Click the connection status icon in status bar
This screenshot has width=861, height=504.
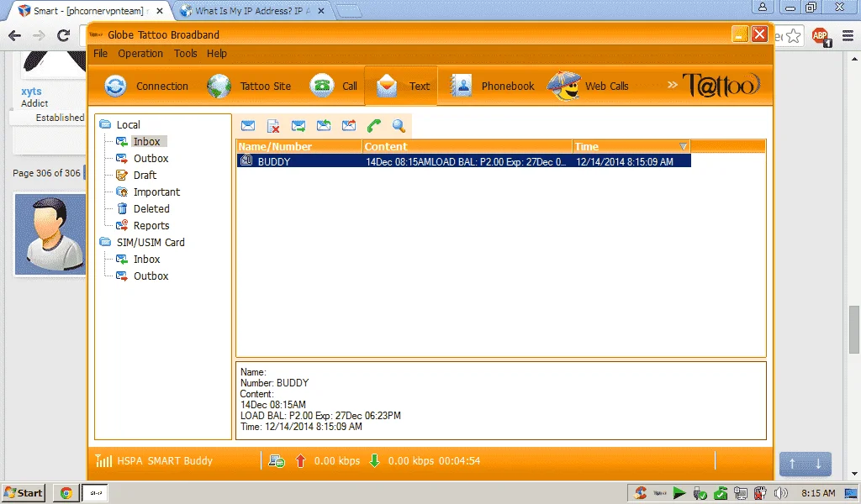point(276,461)
